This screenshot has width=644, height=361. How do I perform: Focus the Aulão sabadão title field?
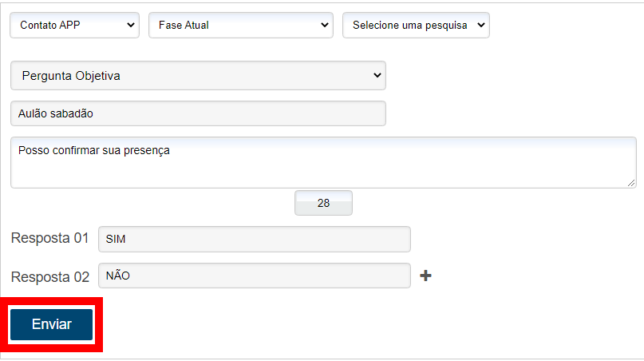click(198, 113)
